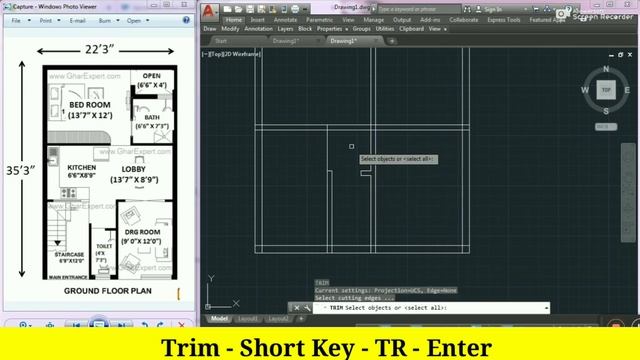Click the E compass letter on ViewCube

627,90
